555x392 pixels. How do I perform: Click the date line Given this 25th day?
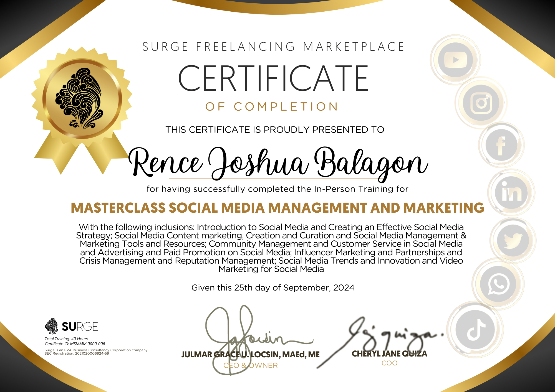tap(273, 288)
